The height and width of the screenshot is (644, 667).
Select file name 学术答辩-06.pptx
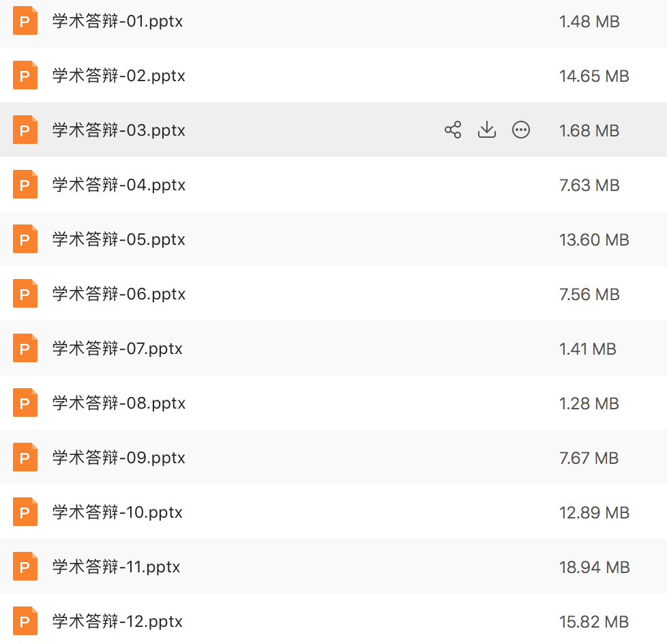click(x=119, y=294)
